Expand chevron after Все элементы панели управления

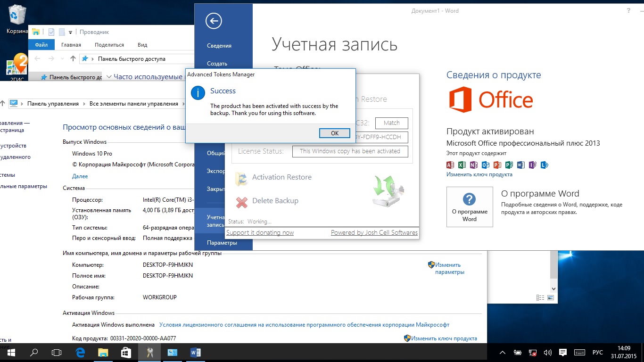click(183, 104)
